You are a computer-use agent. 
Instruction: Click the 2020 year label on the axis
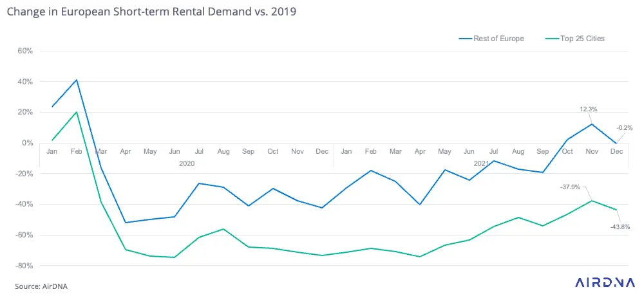coord(187,163)
